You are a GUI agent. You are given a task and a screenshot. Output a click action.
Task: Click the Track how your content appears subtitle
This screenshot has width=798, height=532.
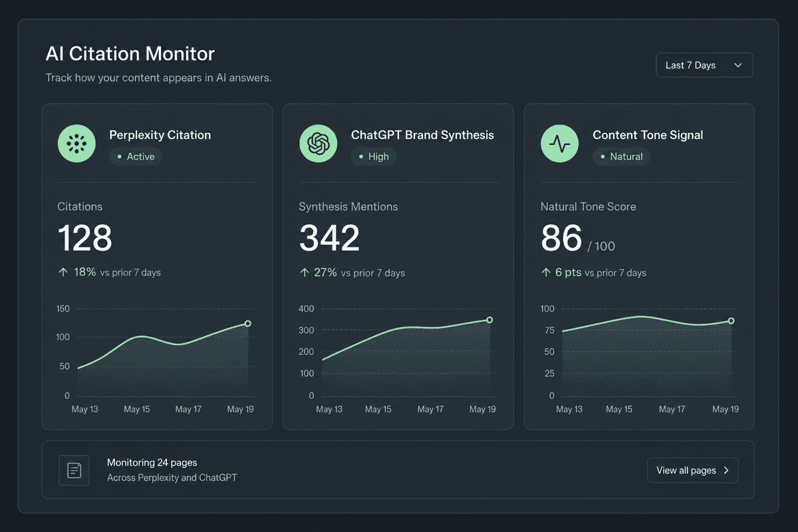coord(158,78)
